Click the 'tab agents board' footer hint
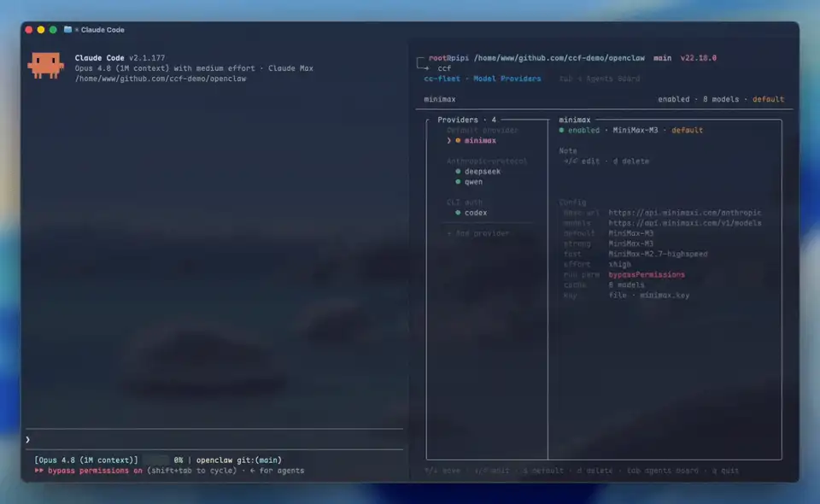This screenshot has width=820, height=504. tap(663, 471)
